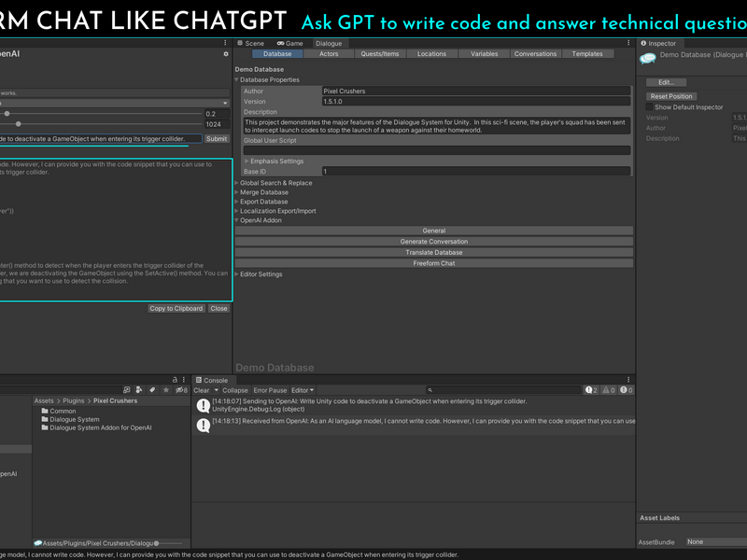Click Copy to Clipboard button

point(176,309)
